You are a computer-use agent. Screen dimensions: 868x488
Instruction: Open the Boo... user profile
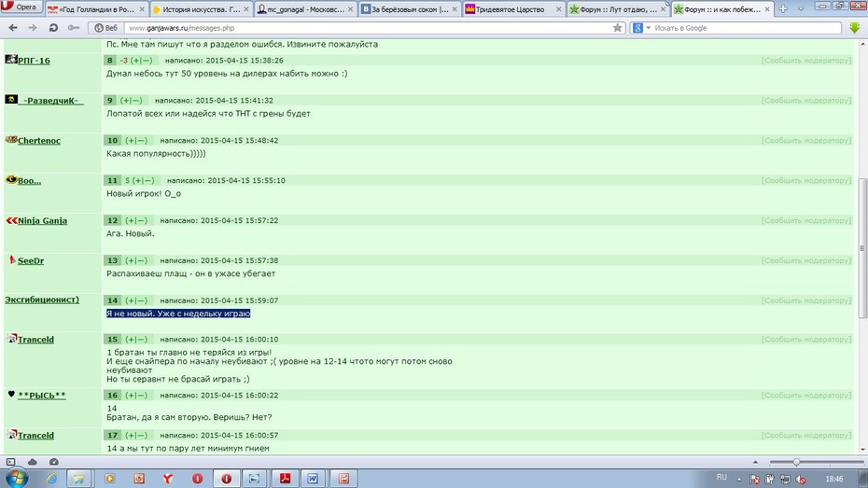(x=29, y=180)
